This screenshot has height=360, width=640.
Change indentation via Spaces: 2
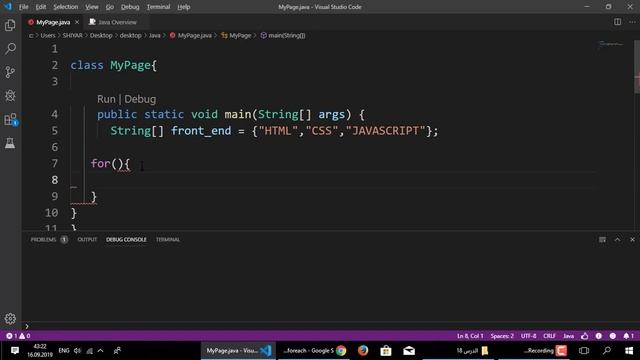pyautogui.click(x=502, y=336)
